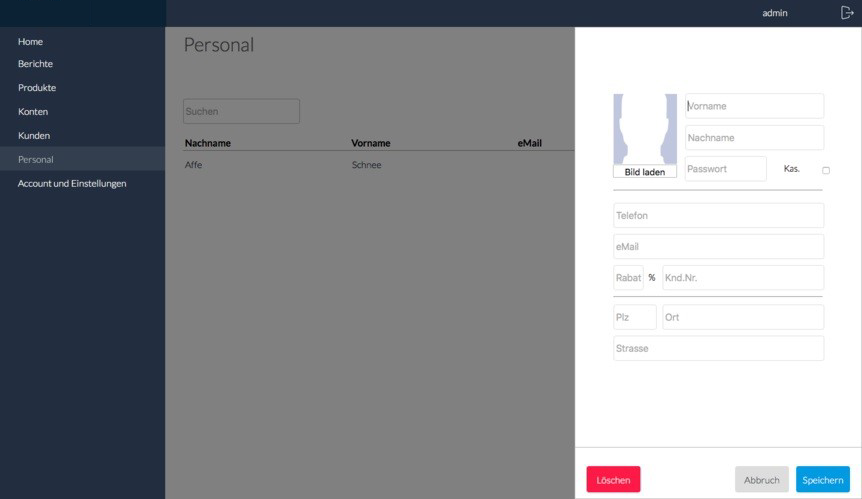Click the logout icon next to admin
Image resolution: width=862 pixels, height=499 pixels.
point(847,13)
